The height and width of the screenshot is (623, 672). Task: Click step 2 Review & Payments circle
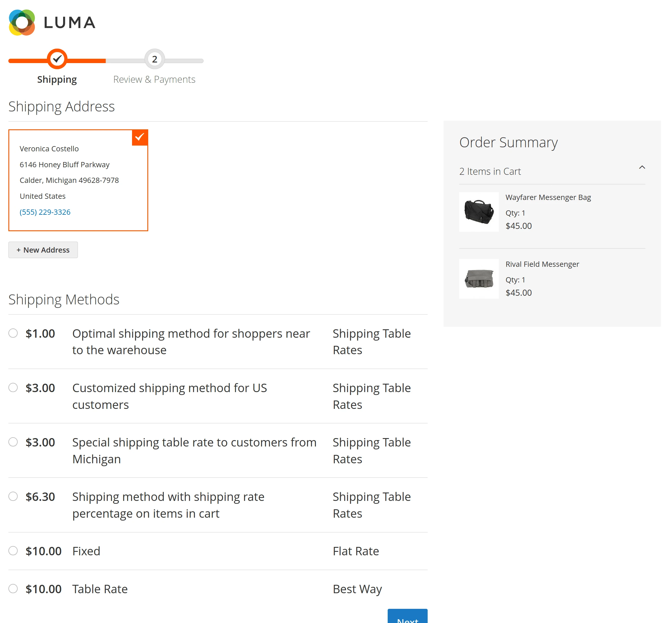155,59
